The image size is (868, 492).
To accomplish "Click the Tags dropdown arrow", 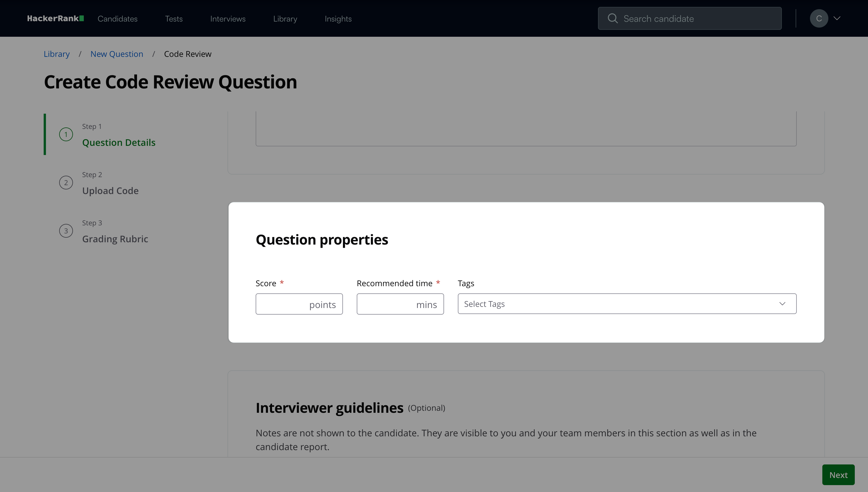I will click(x=782, y=304).
